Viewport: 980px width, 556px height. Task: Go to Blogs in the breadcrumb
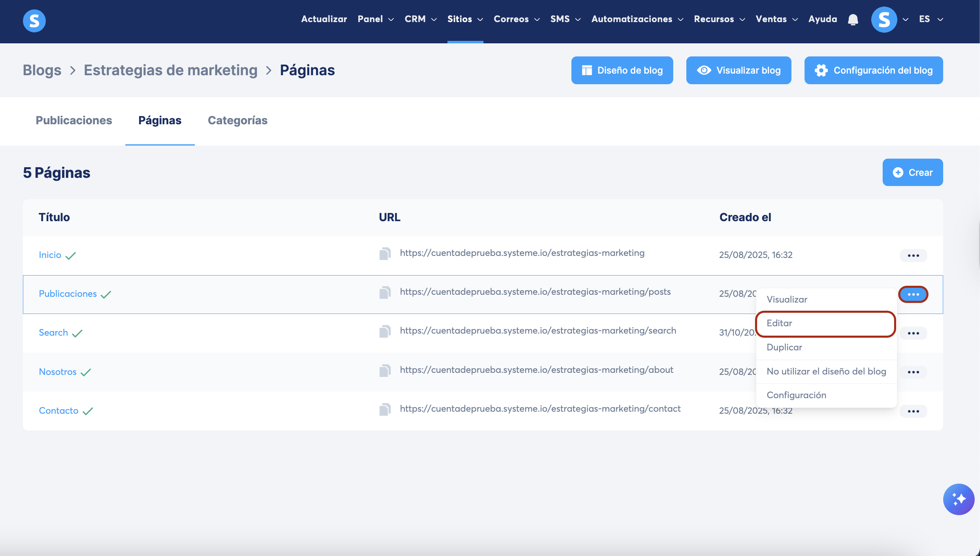click(x=42, y=70)
